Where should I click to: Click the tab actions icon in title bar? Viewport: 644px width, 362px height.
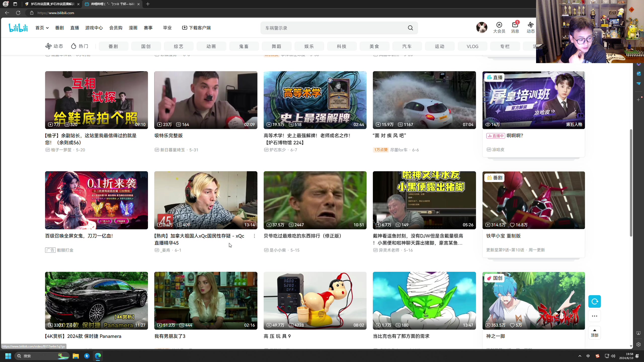coord(15,4)
